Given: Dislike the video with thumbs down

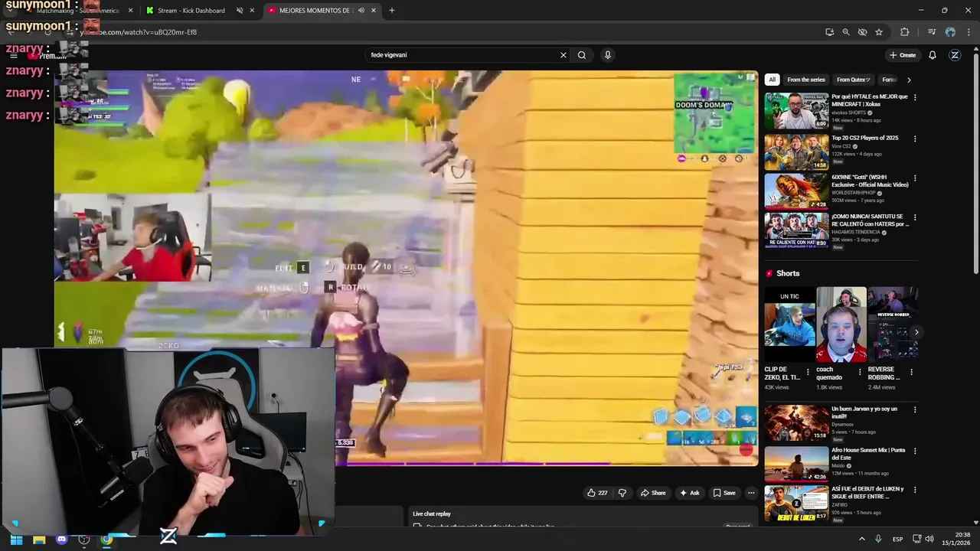Looking at the screenshot, I should [622, 493].
